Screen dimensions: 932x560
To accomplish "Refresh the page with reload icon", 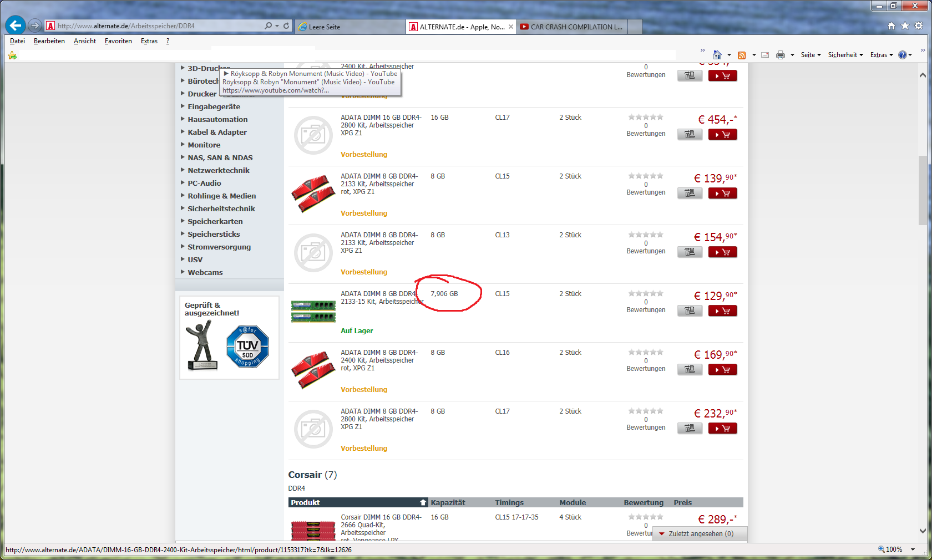I will point(286,26).
